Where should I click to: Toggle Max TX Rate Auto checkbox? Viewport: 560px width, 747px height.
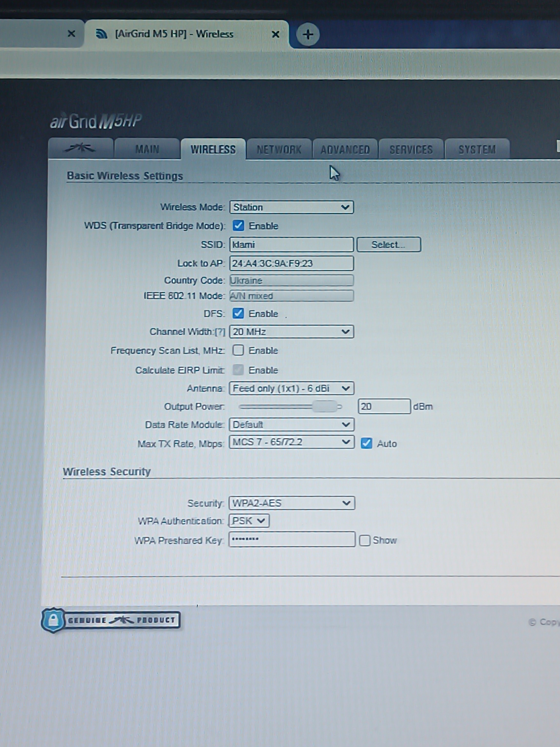point(366,443)
